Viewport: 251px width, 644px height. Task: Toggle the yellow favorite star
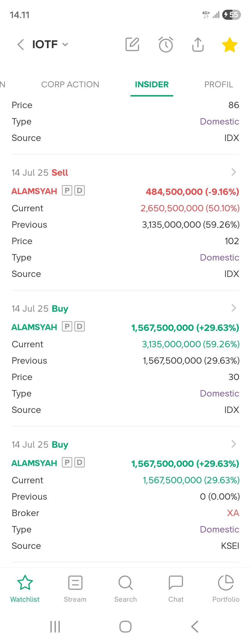coord(230,45)
